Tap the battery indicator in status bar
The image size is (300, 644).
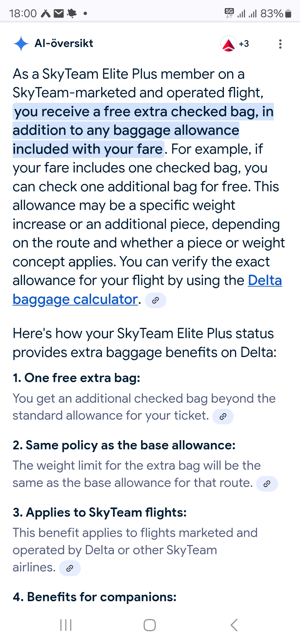point(288,13)
